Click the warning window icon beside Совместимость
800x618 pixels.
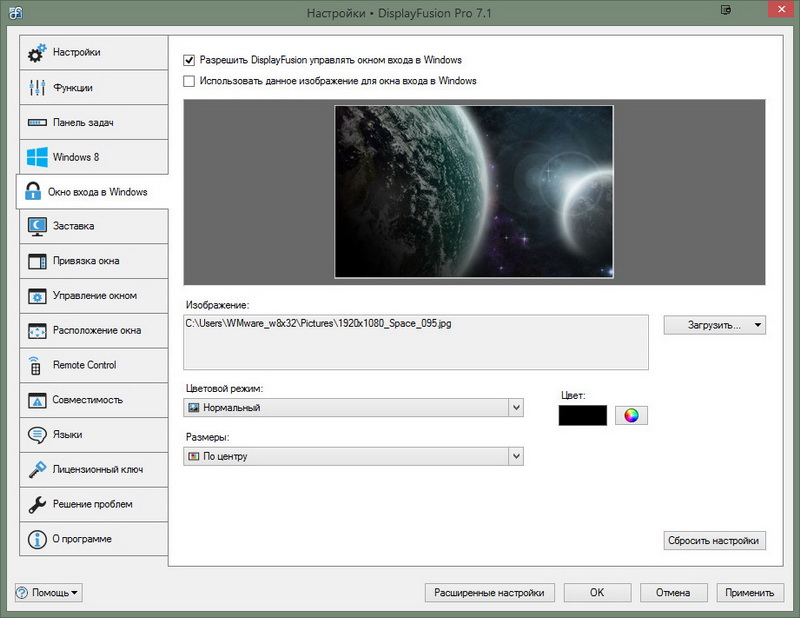tap(37, 400)
